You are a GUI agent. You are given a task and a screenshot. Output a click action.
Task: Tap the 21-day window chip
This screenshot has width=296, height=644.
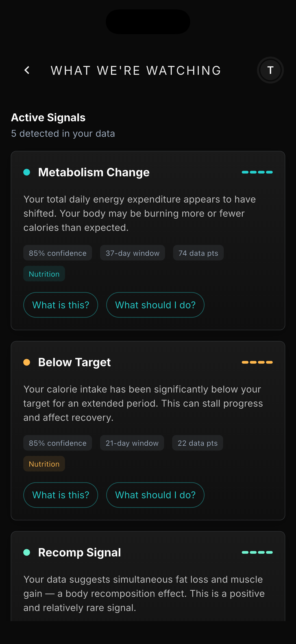tap(132, 443)
